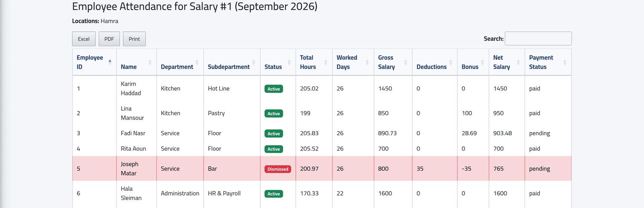644x208 pixels.
Task: Click Karim Haddad's Active status badge
Action: (x=274, y=89)
